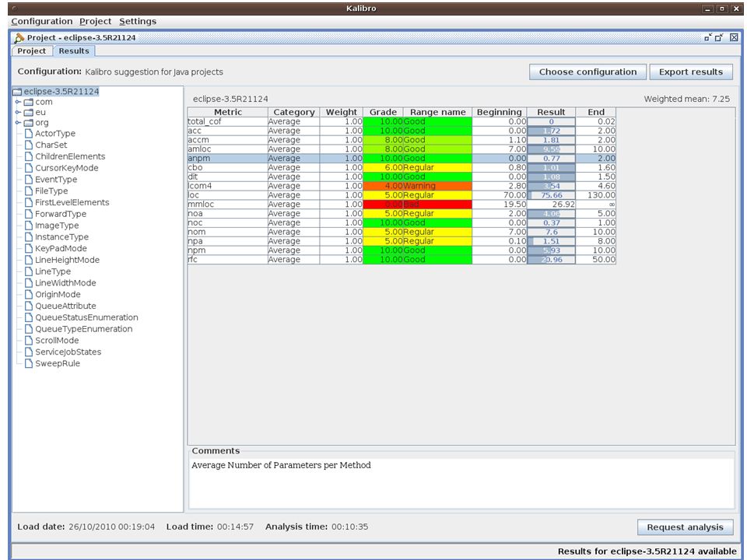
Task: Open the Configuration menu
Action: (42, 22)
